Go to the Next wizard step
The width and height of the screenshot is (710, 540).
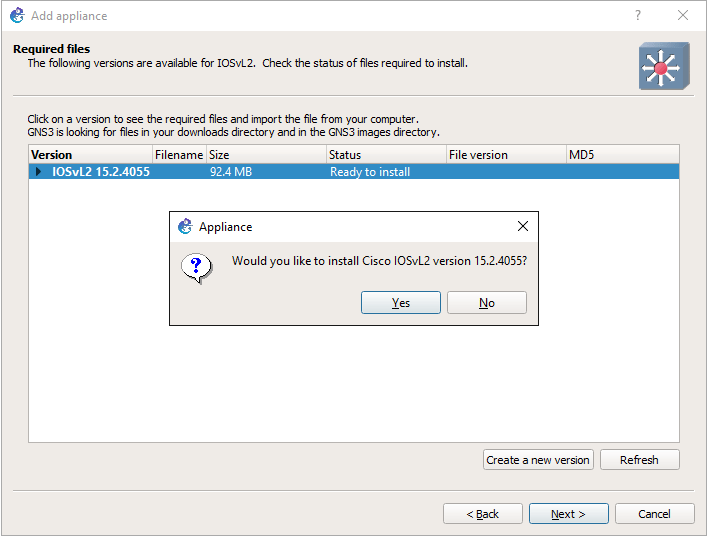568,514
